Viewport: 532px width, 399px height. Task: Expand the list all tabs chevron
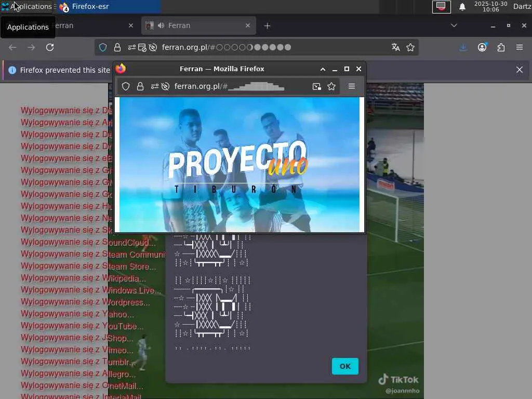[x=454, y=25]
